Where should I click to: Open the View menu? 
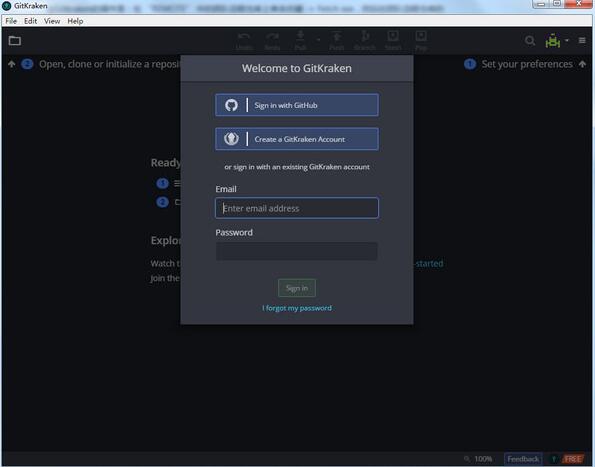[x=52, y=21]
